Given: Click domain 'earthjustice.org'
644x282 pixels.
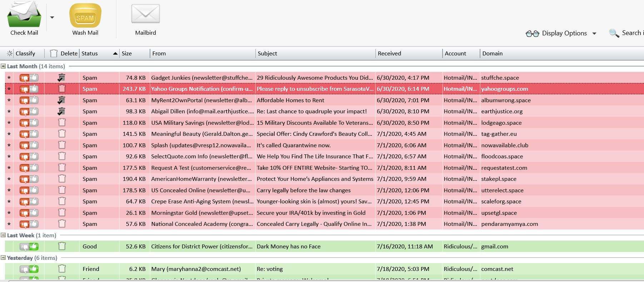Looking at the screenshot, I should click(502, 111).
